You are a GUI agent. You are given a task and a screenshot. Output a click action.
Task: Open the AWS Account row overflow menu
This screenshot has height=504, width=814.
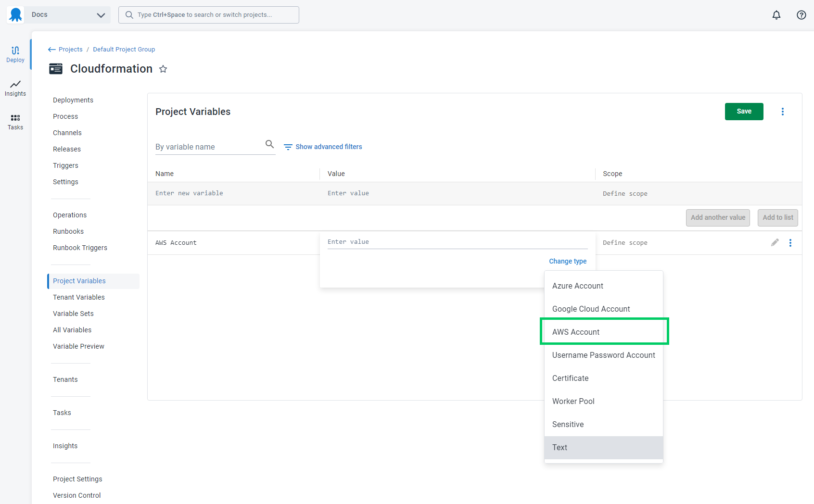(x=790, y=243)
